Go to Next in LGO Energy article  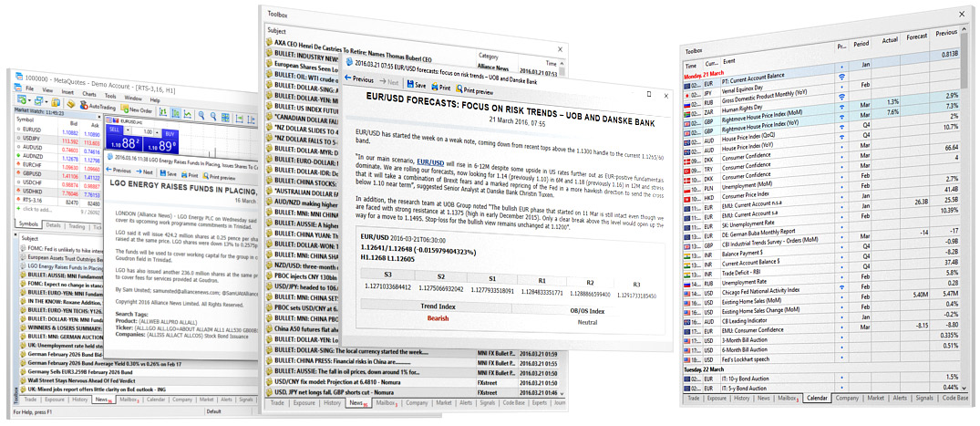[145, 172]
